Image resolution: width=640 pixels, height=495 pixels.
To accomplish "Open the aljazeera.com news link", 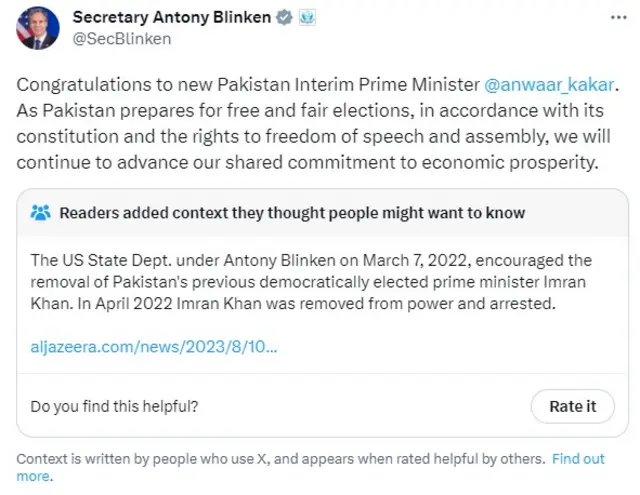I will (x=155, y=346).
